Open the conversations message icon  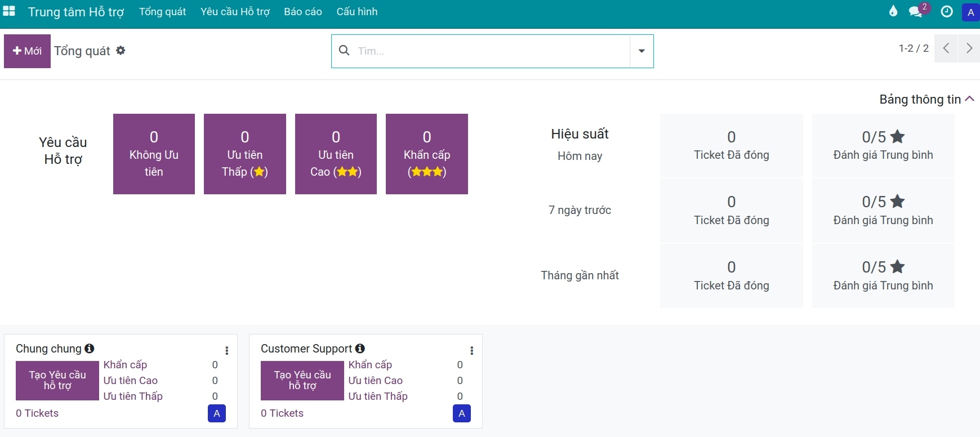[x=916, y=12]
